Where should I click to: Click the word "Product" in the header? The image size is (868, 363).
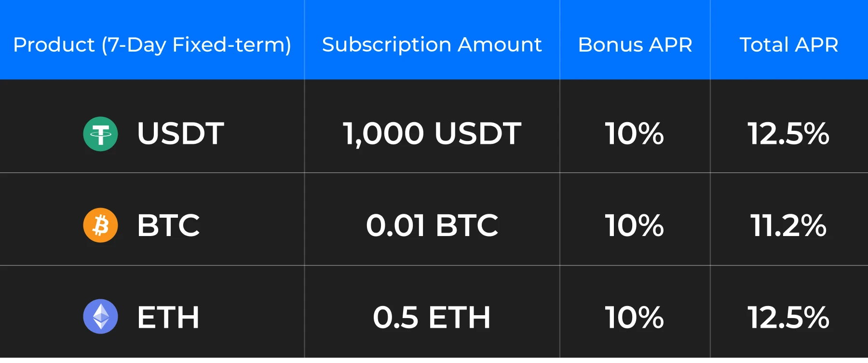pyautogui.click(x=54, y=45)
